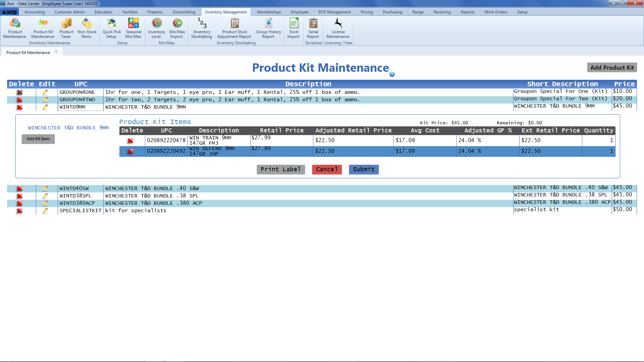Edit the GROUPON4TWO kit row
The image size is (644, 362).
coord(45,100)
